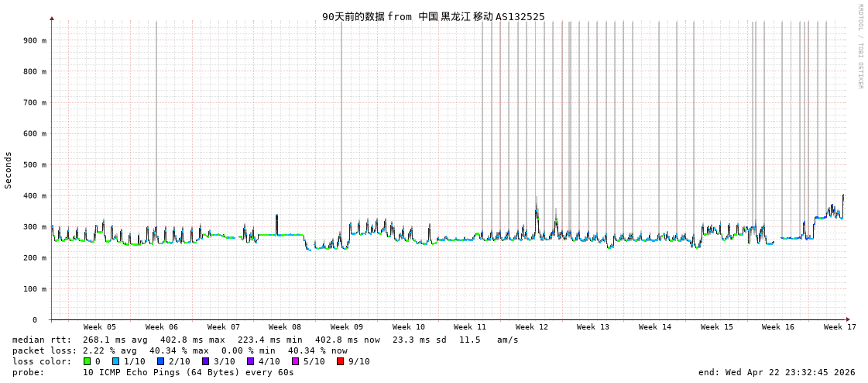Click the 200 m y-axis label
868x383 pixels.
[35, 257]
